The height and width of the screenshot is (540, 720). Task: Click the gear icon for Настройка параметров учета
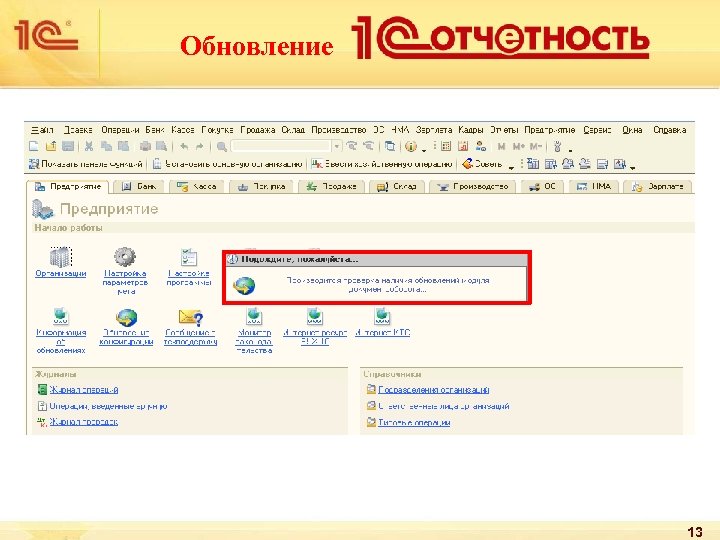point(125,257)
